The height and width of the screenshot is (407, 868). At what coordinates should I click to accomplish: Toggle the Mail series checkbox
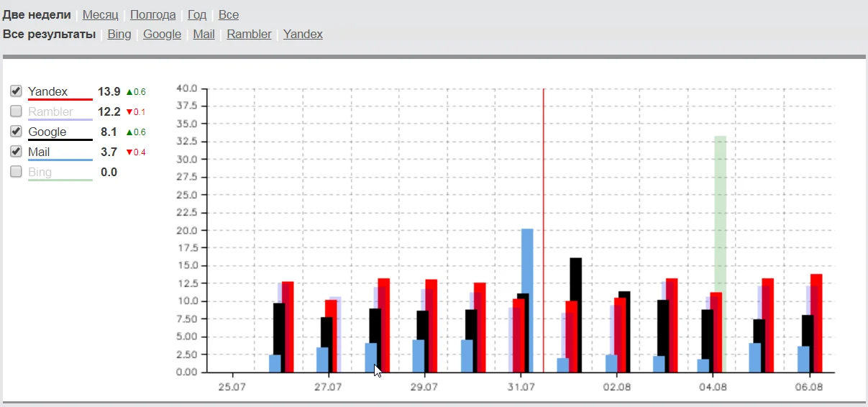pos(16,152)
